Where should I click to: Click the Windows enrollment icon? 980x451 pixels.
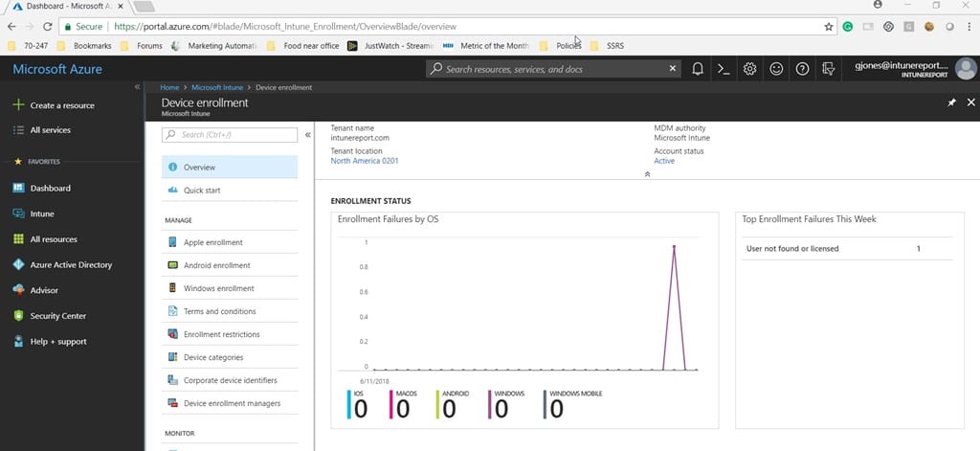point(172,287)
